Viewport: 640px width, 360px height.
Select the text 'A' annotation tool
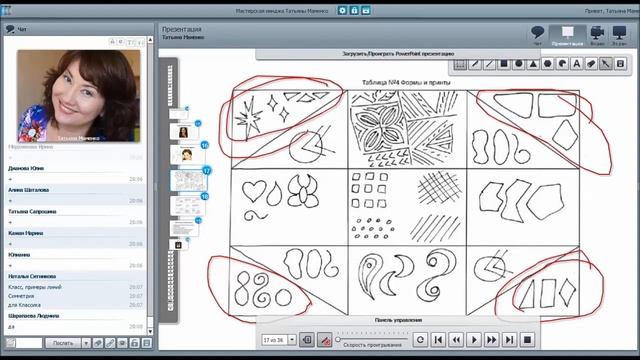click(x=577, y=64)
